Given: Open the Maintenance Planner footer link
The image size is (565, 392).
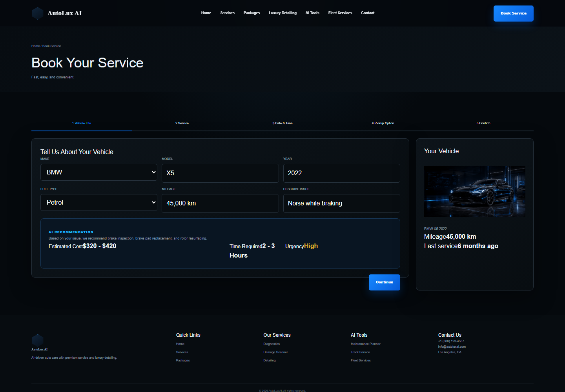Looking at the screenshot, I should pos(366,344).
